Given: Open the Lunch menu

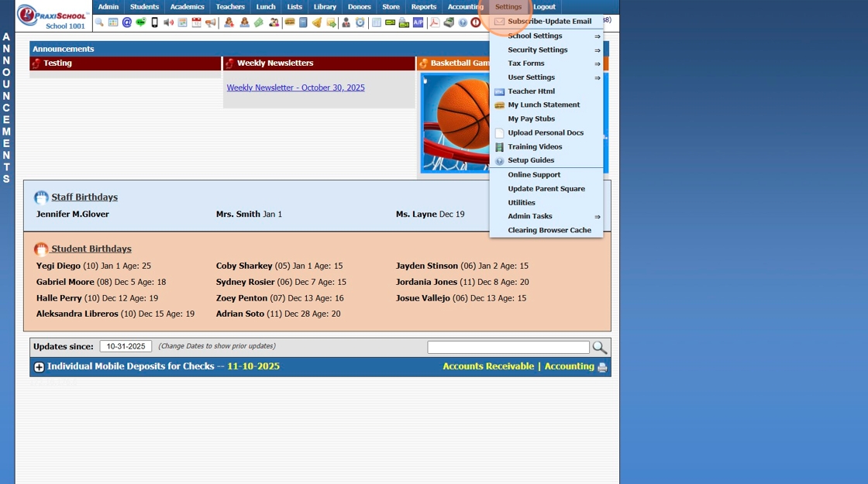Looking at the screenshot, I should (x=266, y=7).
